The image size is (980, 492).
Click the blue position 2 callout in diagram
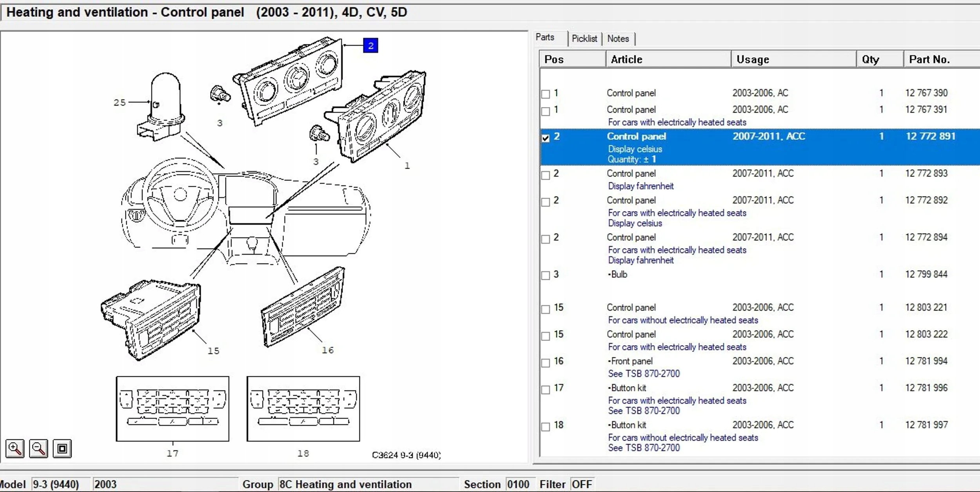coord(370,46)
